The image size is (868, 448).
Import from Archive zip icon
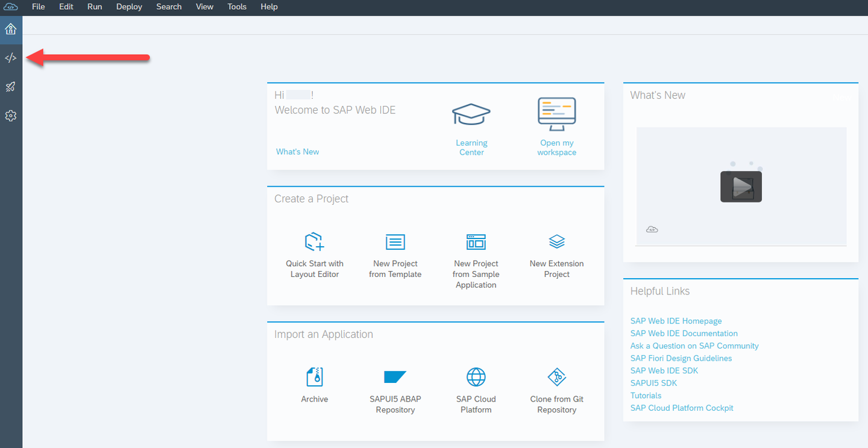[x=315, y=377]
